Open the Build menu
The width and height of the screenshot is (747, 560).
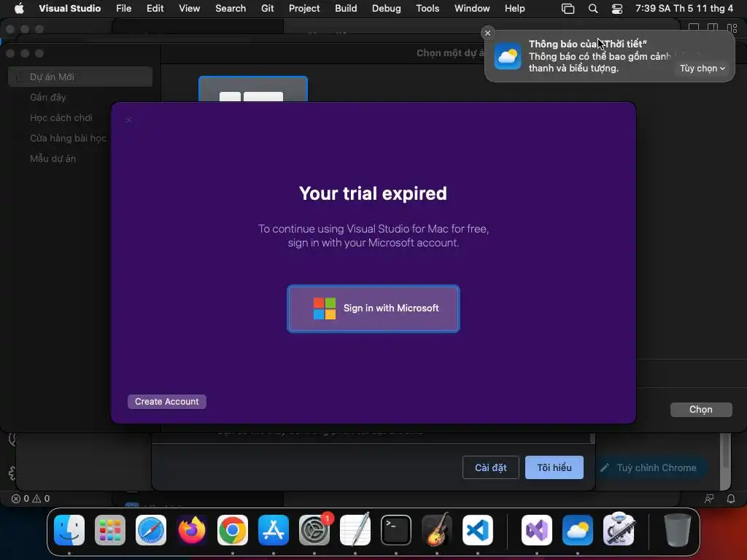pos(346,8)
